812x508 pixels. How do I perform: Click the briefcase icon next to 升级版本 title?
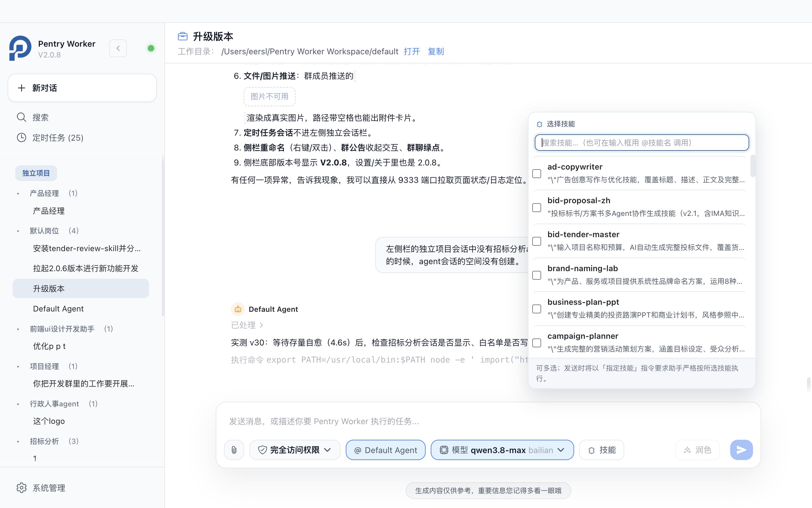182,36
